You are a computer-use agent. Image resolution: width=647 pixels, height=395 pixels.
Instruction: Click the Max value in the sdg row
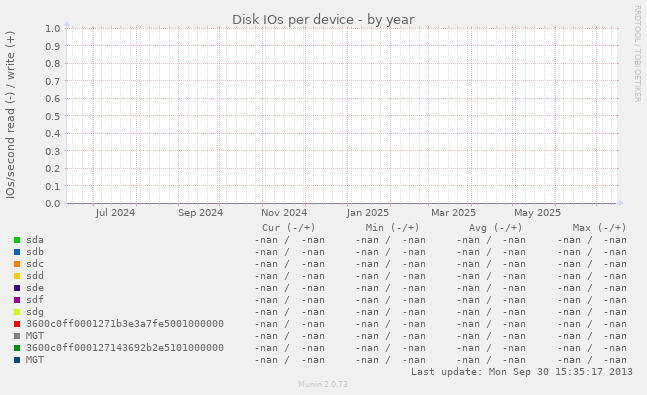tap(592, 312)
